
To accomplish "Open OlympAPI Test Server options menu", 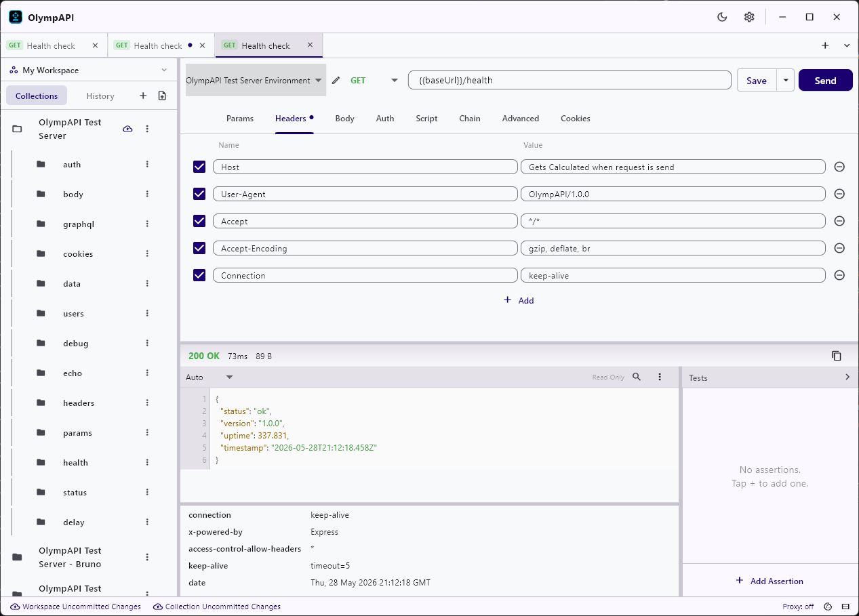I will (147, 129).
